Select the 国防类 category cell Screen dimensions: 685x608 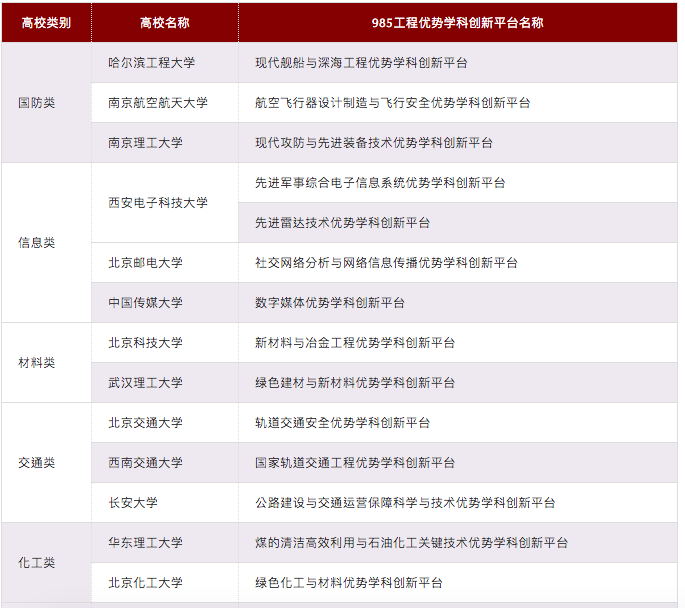(46, 103)
